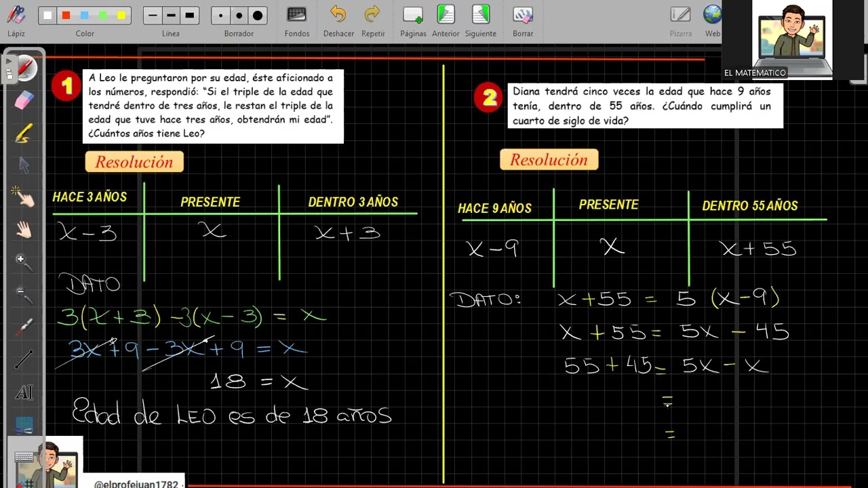Click the screen capture scissors tool
The height and width of the screenshot is (488, 868).
tap(24, 426)
